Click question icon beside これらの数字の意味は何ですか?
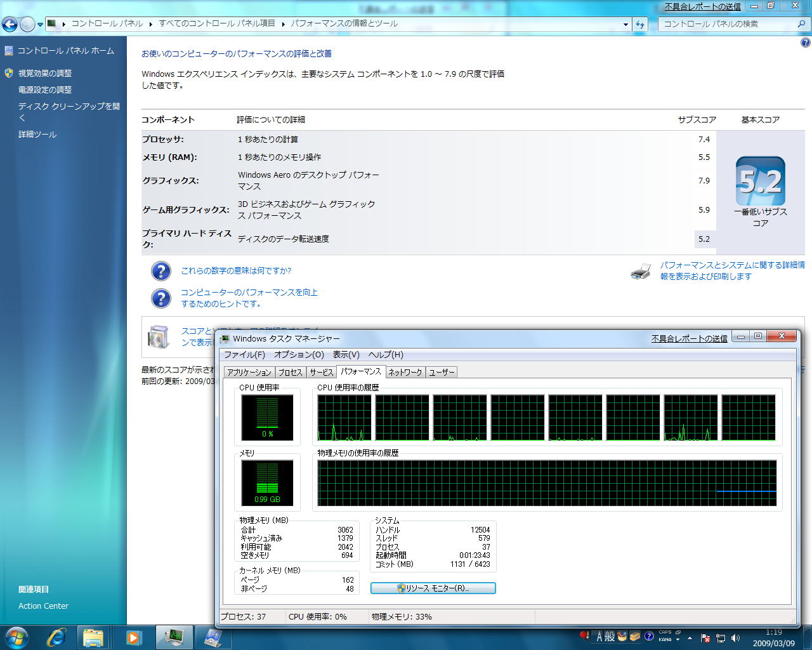Screen dimensions: 812x650 click(x=161, y=271)
